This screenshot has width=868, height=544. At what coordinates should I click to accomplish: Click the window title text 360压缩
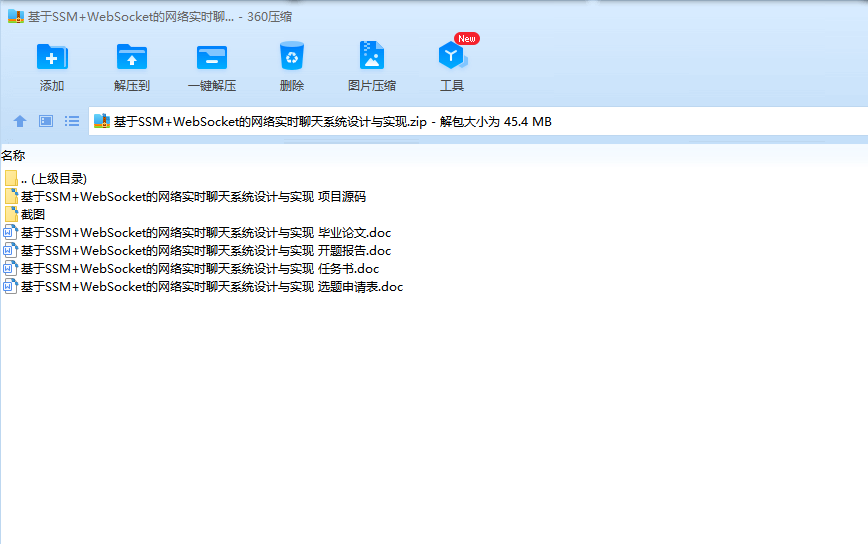pos(270,17)
